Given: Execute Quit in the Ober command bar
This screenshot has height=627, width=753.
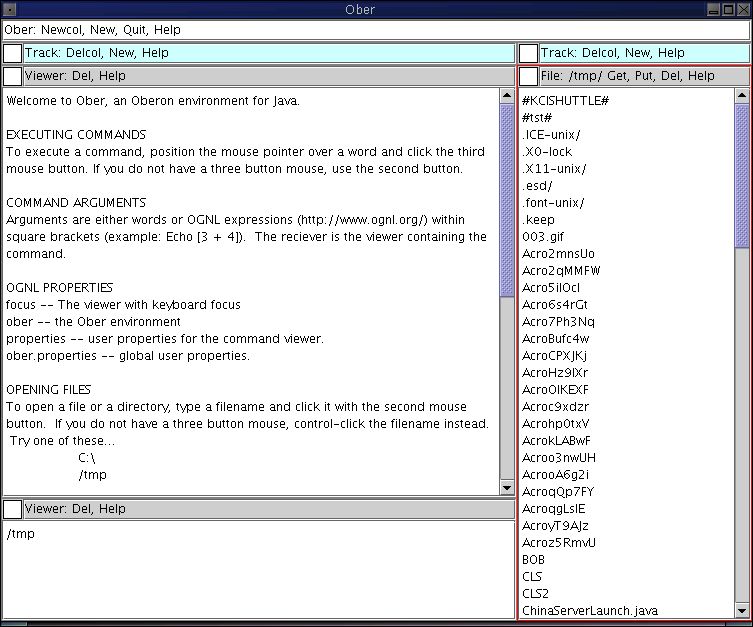Looking at the screenshot, I should 140,30.
